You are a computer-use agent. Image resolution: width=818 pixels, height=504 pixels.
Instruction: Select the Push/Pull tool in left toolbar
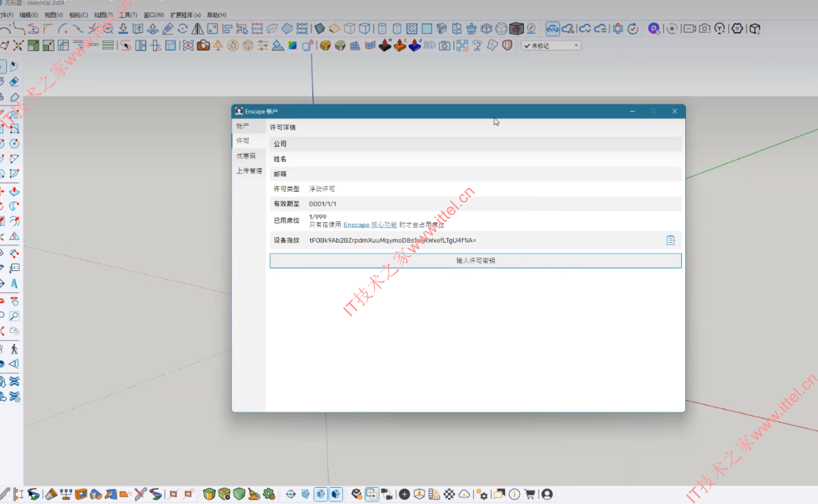point(14,192)
